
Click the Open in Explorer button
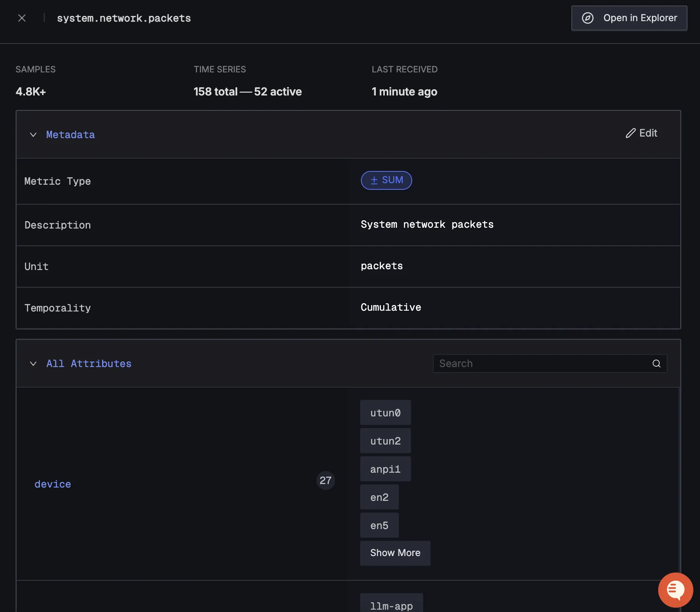pos(629,18)
